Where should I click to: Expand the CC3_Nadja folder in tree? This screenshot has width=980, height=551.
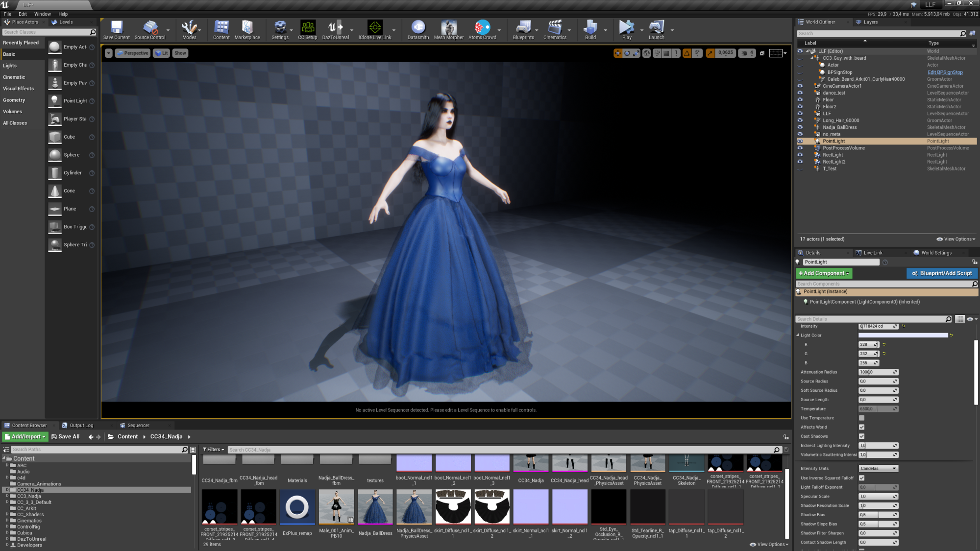pos(7,496)
